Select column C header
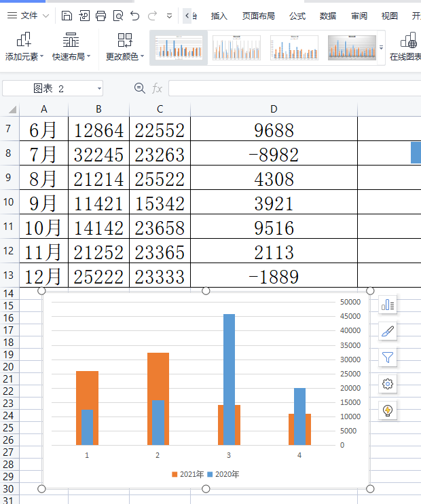The image size is (421, 504). [x=160, y=109]
